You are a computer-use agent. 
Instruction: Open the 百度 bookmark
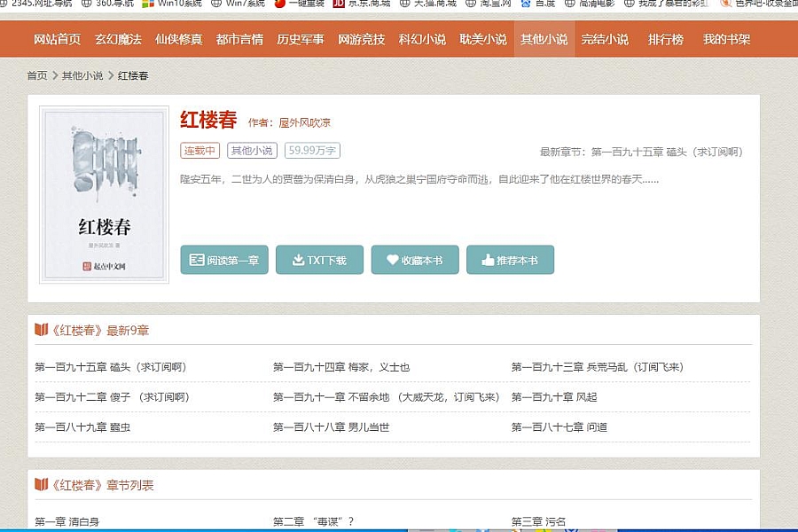538,3
